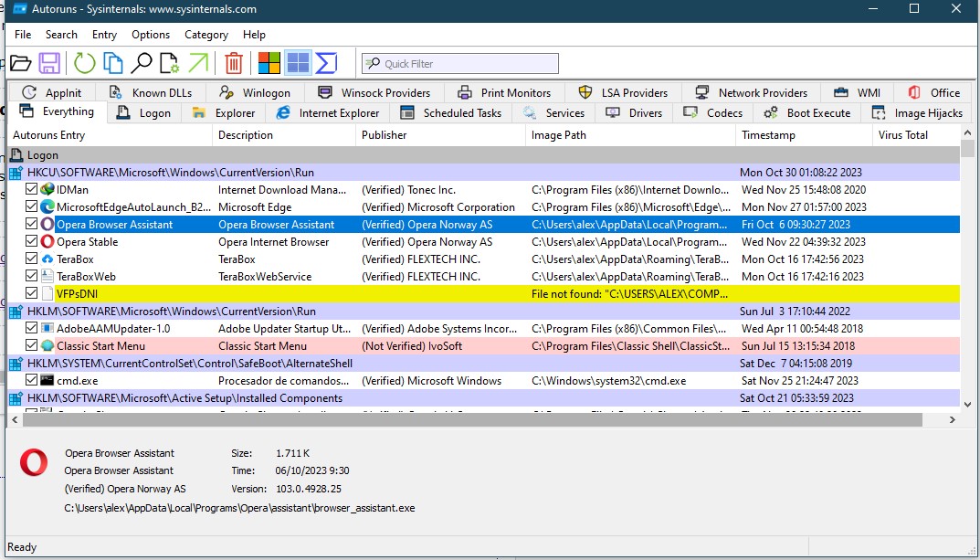980x560 pixels.
Task: Sort by the Image Path column header
Action: (630, 135)
